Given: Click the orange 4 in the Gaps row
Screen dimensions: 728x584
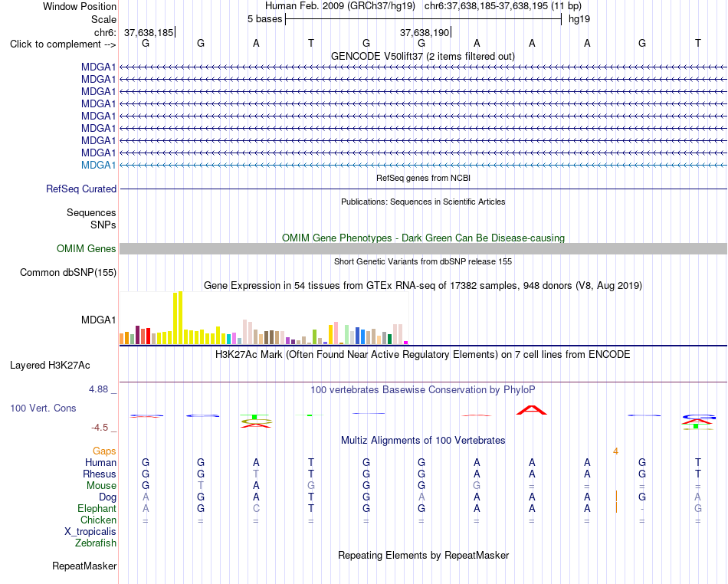Looking at the screenshot, I should (x=615, y=451).
